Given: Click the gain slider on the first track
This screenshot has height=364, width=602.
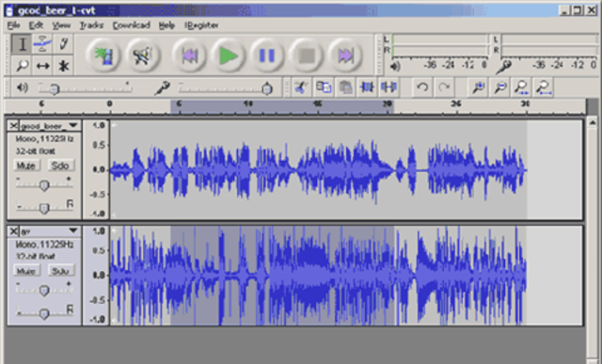Looking at the screenshot, I should click(x=44, y=185).
